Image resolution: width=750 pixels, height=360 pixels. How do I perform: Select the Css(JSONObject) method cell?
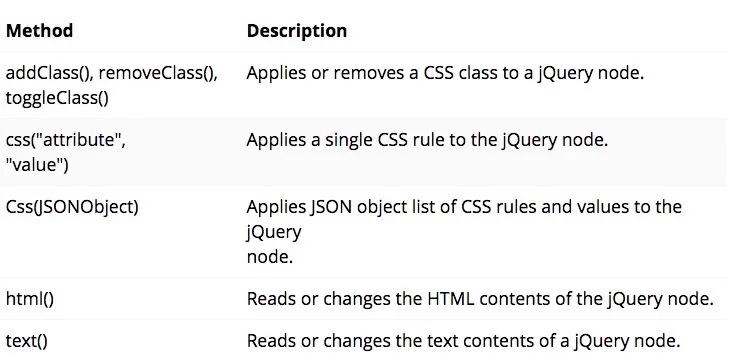(72, 207)
